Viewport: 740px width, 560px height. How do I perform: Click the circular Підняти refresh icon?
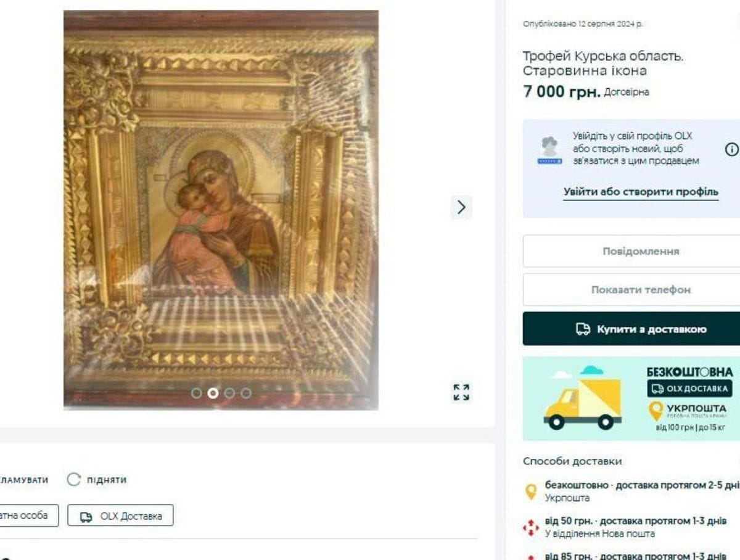click(x=74, y=480)
